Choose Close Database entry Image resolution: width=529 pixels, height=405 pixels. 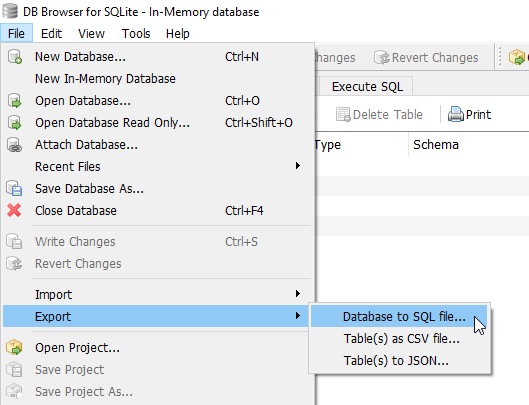157,211
